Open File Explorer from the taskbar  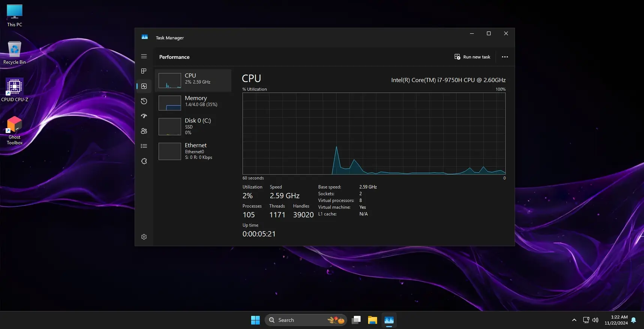click(373, 320)
